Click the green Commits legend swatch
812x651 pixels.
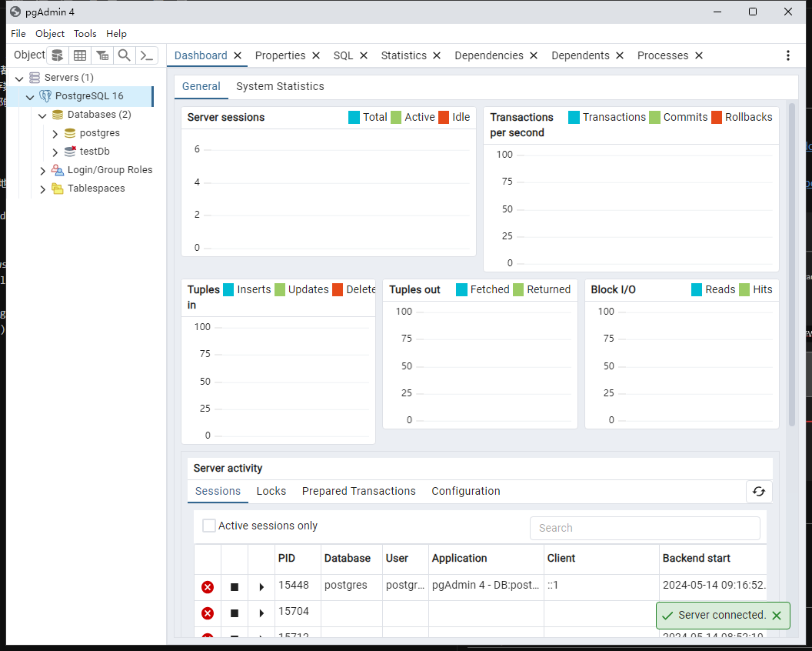pyautogui.click(x=654, y=117)
